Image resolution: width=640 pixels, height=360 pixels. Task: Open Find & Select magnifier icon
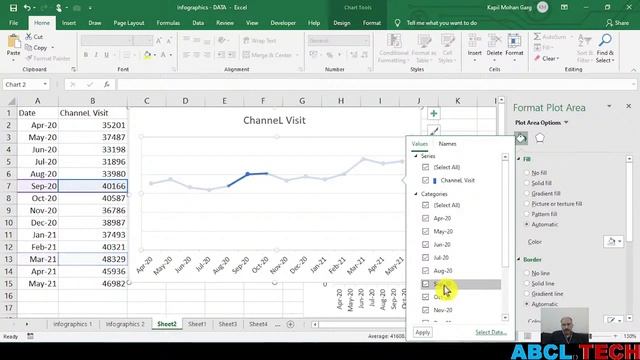point(605,40)
